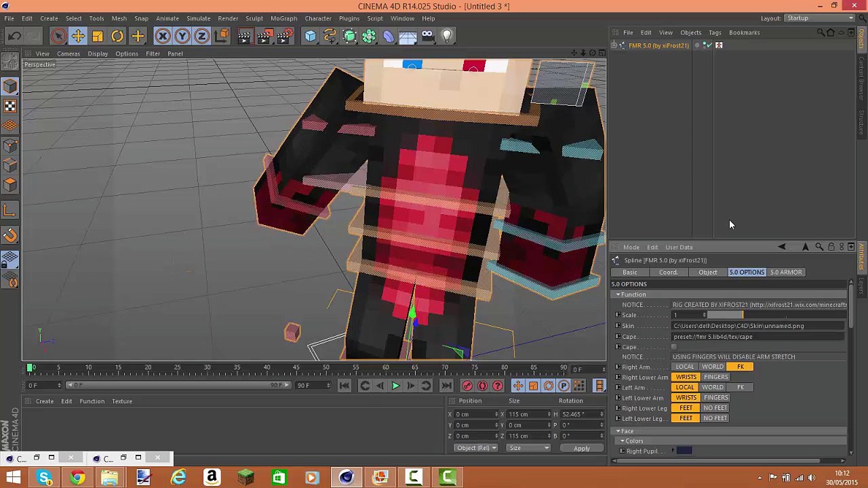Image resolution: width=868 pixels, height=488 pixels.
Task: Click the Right Pupil color swatch
Action: [x=684, y=451]
